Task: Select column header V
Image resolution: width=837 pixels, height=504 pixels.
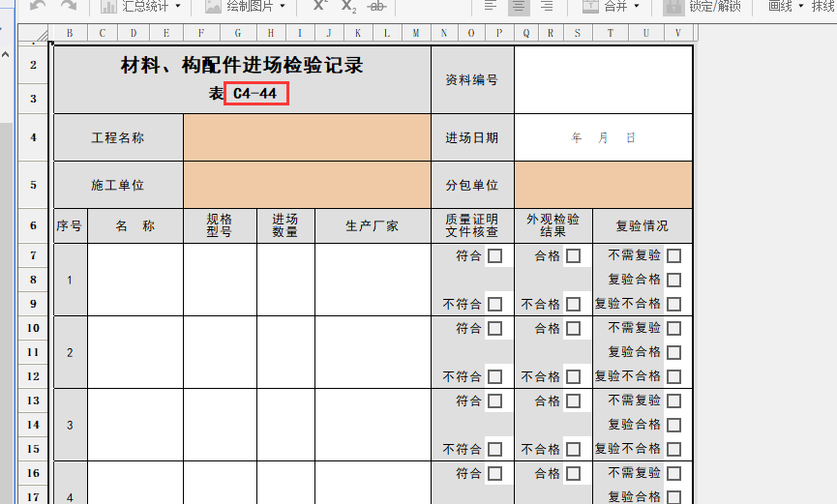Action: (x=678, y=33)
